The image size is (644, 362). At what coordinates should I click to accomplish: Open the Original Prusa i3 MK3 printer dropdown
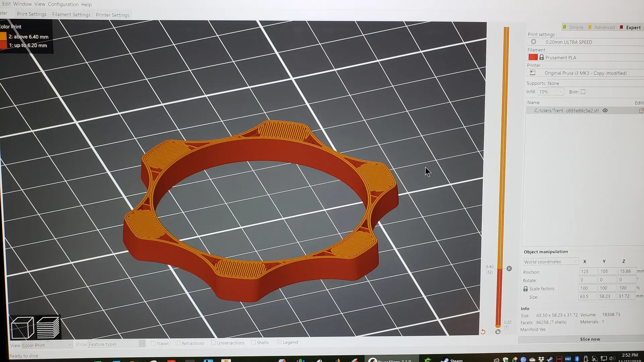pos(585,73)
